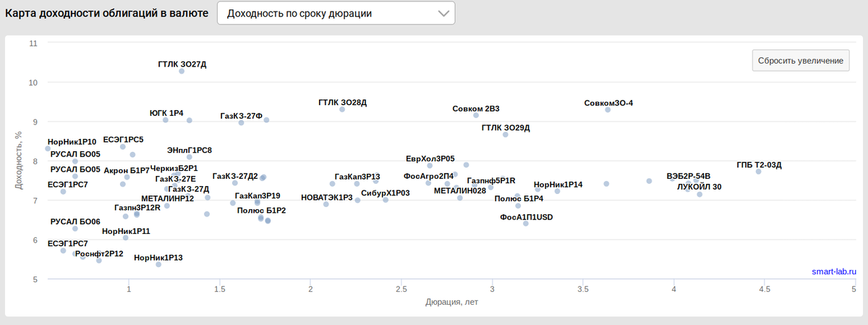Click the ГазКЗ-27Е label
868x325 pixels.
click(175, 179)
